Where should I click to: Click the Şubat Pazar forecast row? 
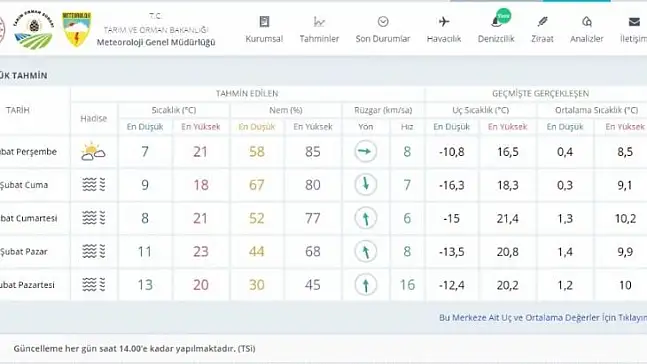pos(324,251)
